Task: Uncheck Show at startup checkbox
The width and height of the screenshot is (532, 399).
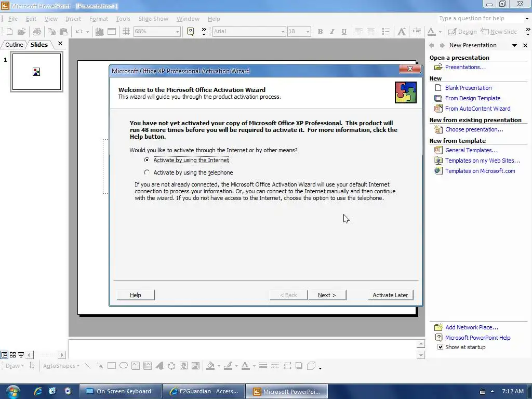Action: click(x=440, y=347)
